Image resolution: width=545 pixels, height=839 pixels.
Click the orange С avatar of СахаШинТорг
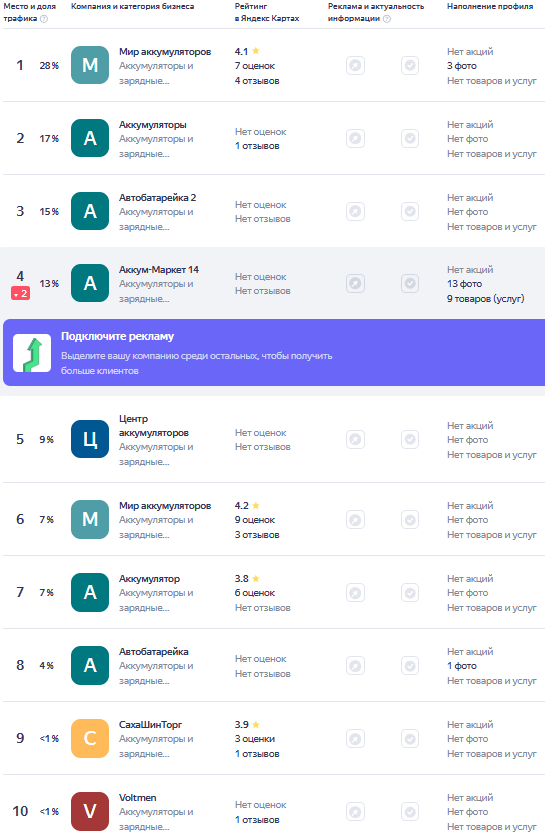coord(90,739)
